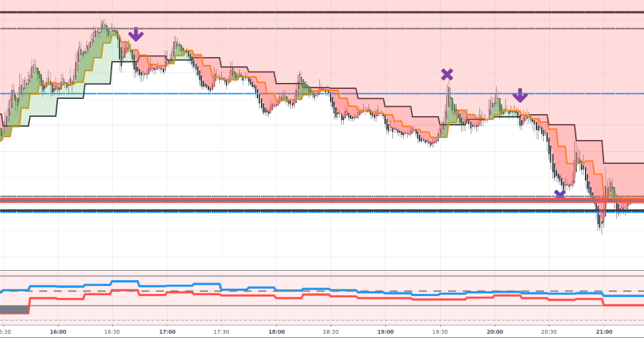This screenshot has width=644, height=353.
Task: Click the 20:00 time axis label
Action: pyautogui.click(x=495, y=332)
